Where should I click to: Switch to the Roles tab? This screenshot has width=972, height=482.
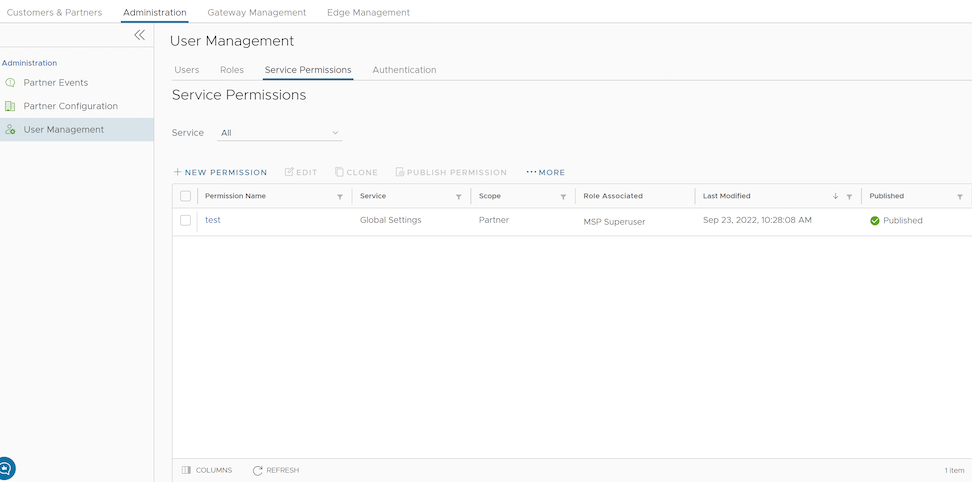(x=232, y=70)
